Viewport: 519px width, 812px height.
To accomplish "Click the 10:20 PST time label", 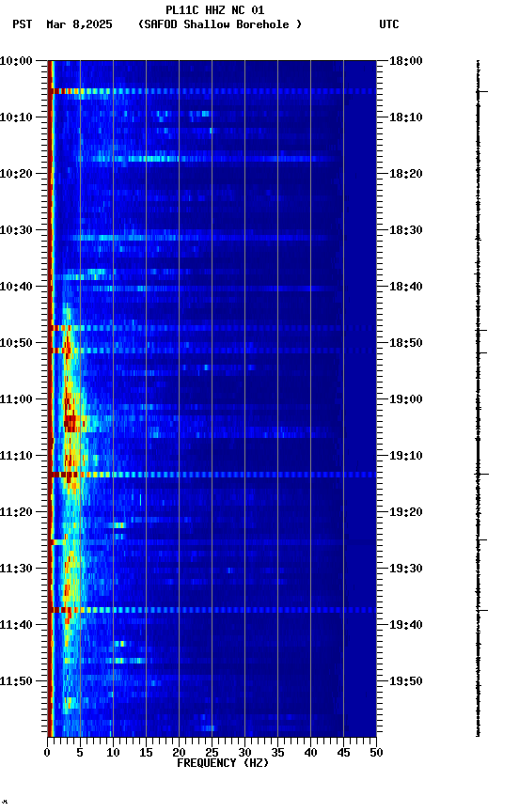I will (x=16, y=174).
